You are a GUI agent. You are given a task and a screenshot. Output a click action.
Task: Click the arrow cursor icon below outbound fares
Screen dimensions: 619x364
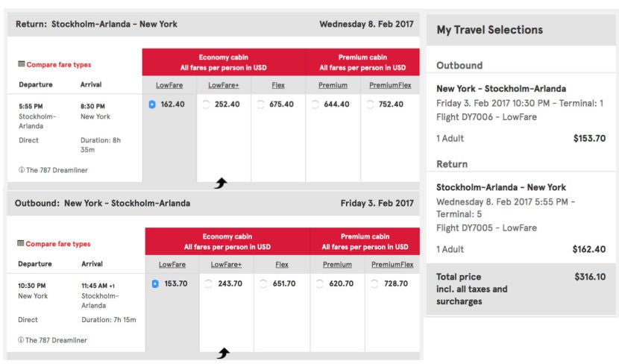224,353
